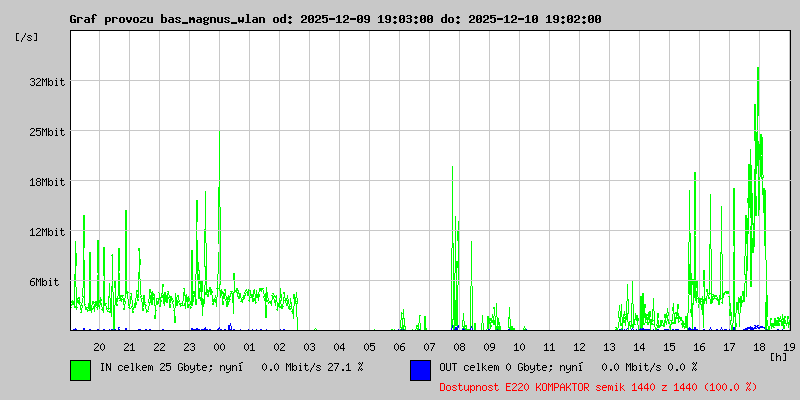Click hour label '15' on time axis

click(669, 347)
